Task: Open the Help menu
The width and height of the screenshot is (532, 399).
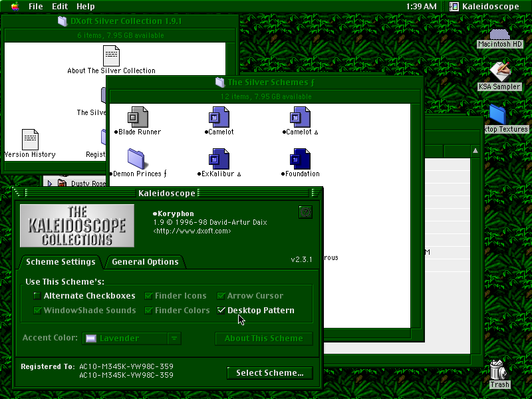Action: pyautogui.click(x=86, y=7)
